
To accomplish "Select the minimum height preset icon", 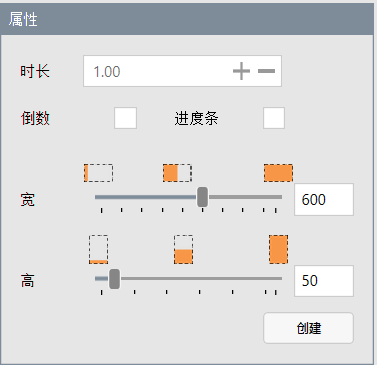I will click(x=98, y=249).
